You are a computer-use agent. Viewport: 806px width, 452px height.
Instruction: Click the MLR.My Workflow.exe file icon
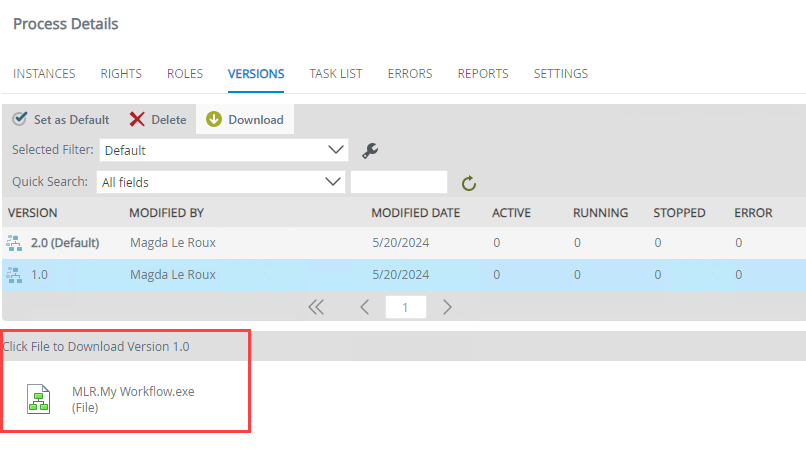38,399
